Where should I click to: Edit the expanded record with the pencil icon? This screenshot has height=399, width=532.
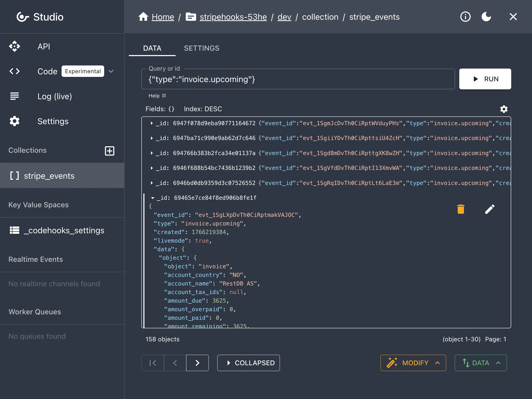click(x=490, y=209)
